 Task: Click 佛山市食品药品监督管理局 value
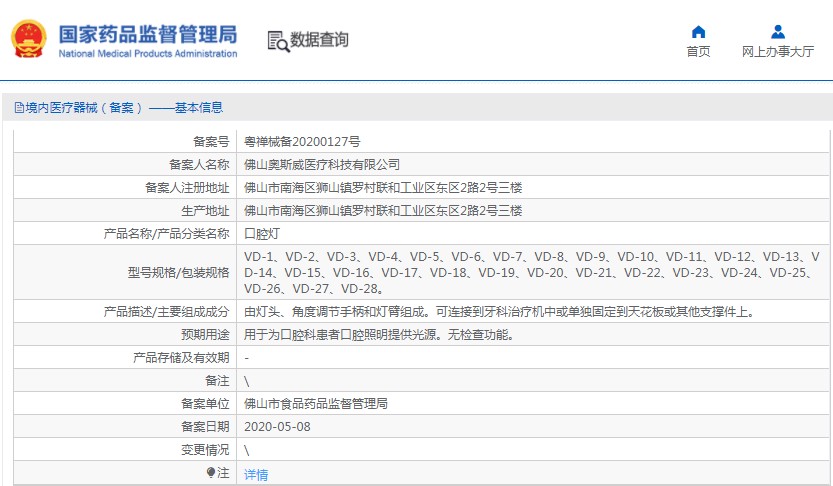pos(316,404)
